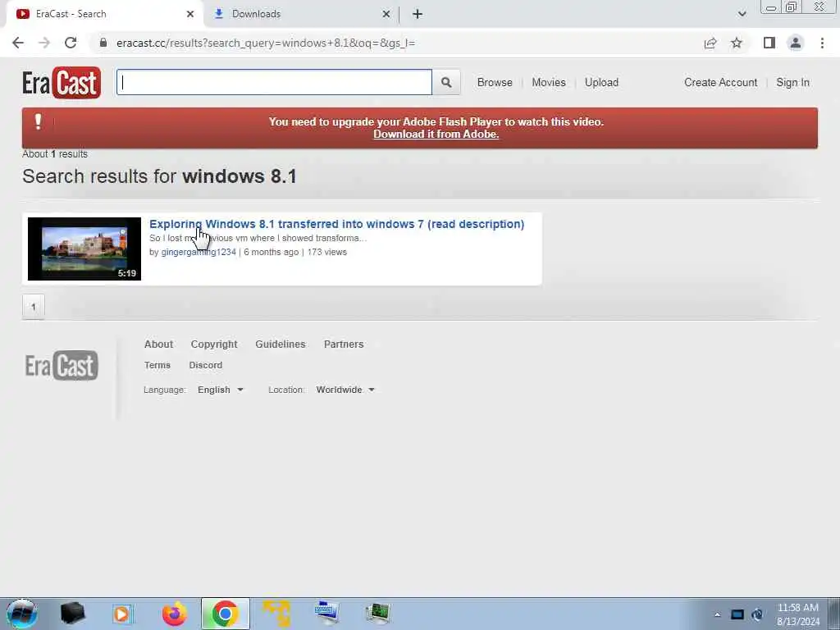This screenshot has height=630, width=840.
Task: Open the Chrome three-dot menu
Action: [822, 43]
